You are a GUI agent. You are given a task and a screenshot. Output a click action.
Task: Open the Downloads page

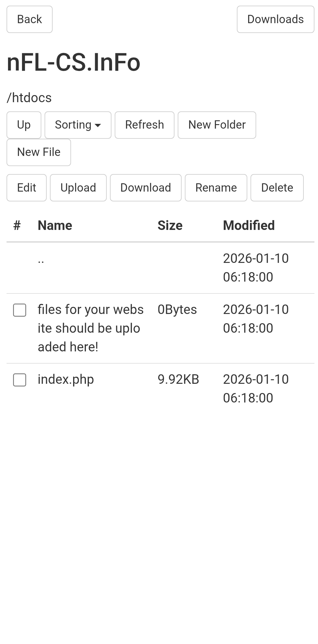pos(275,19)
